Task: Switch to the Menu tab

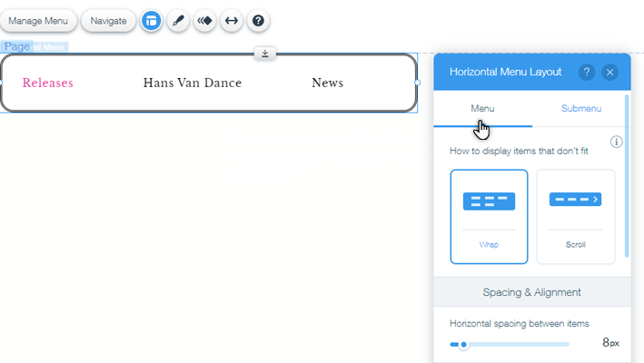Action: [x=482, y=109]
